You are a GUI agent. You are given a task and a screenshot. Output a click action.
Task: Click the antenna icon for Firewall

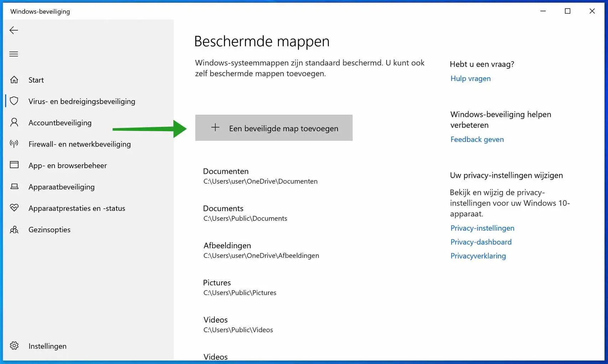[14, 144]
